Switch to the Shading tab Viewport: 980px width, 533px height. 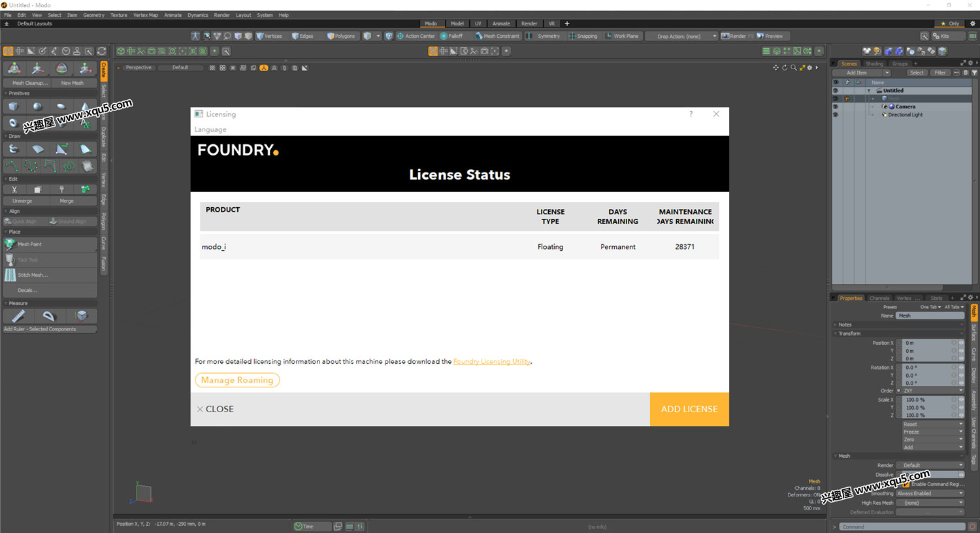874,63
